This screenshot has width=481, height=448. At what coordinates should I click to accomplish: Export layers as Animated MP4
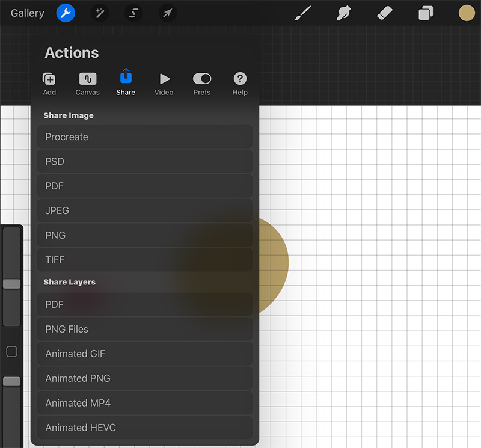(x=145, y=403)
